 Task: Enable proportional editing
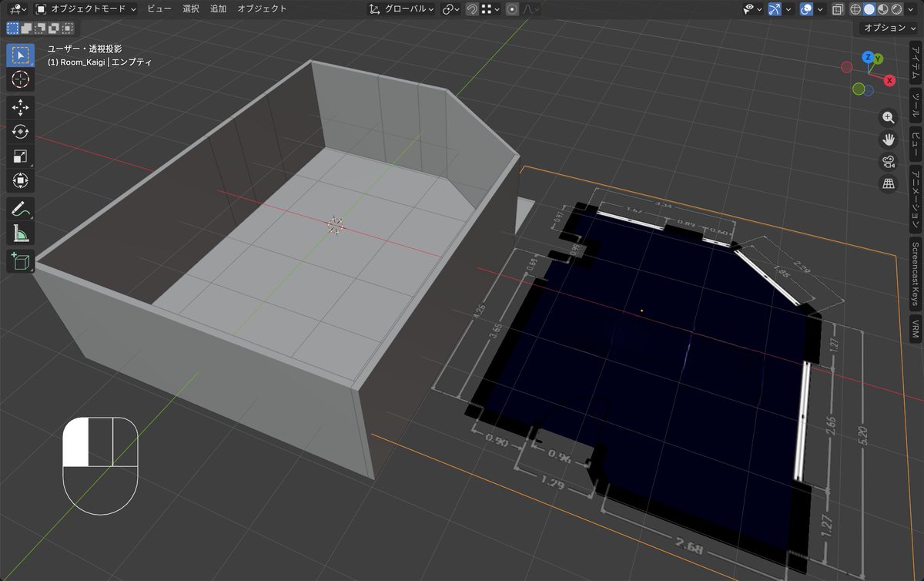pyautogui.click(x=514, y=9)
